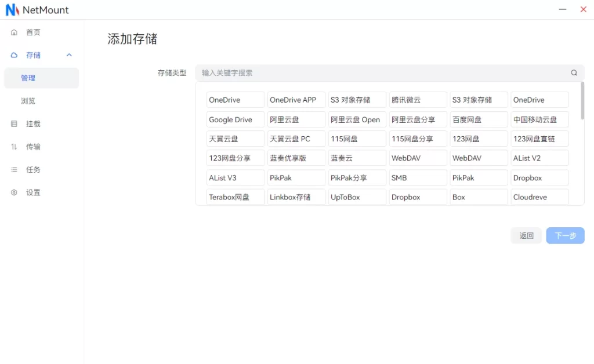The width and height of the screenshot is (594, 364).
Task: Choose the 阿里云盘 Open option
Action: (x=357, y=119)
